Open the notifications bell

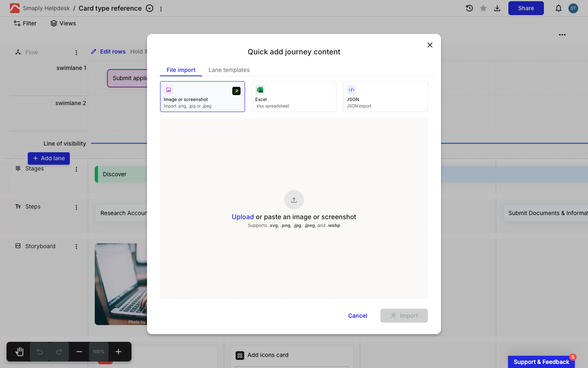559,8
